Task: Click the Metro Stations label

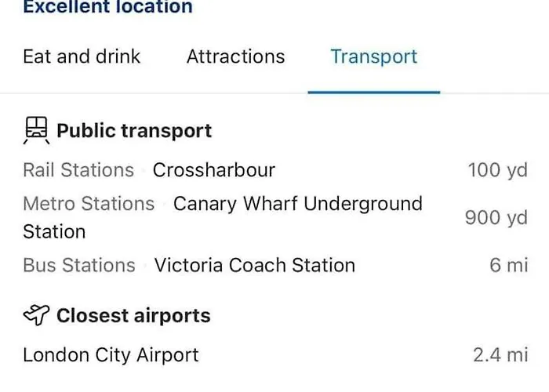Action: point(89,204)
